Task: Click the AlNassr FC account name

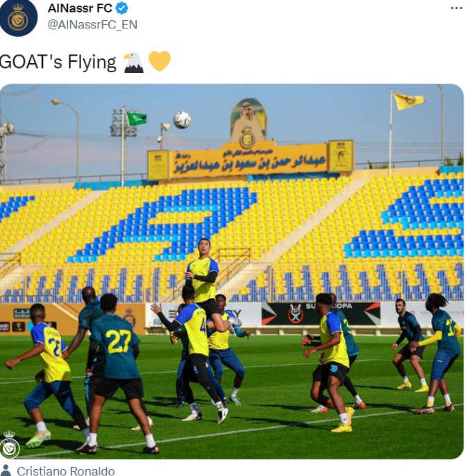Action: click(80, 8)
